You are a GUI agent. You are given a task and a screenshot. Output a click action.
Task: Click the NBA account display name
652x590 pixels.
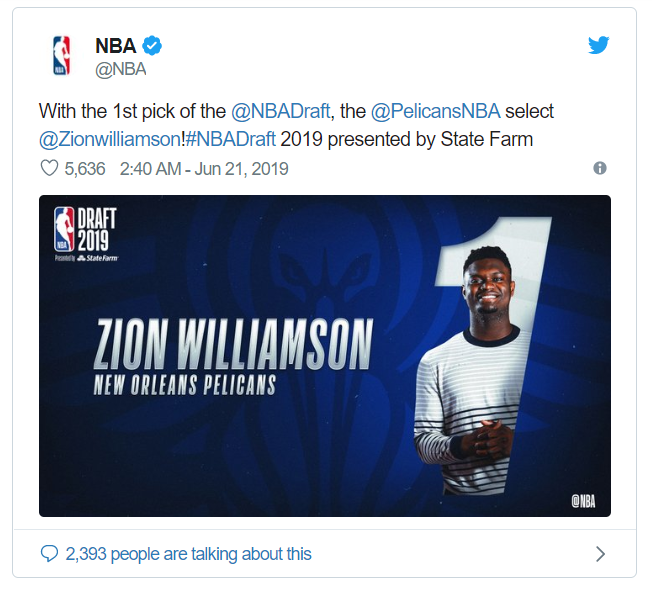click(116, 46)
